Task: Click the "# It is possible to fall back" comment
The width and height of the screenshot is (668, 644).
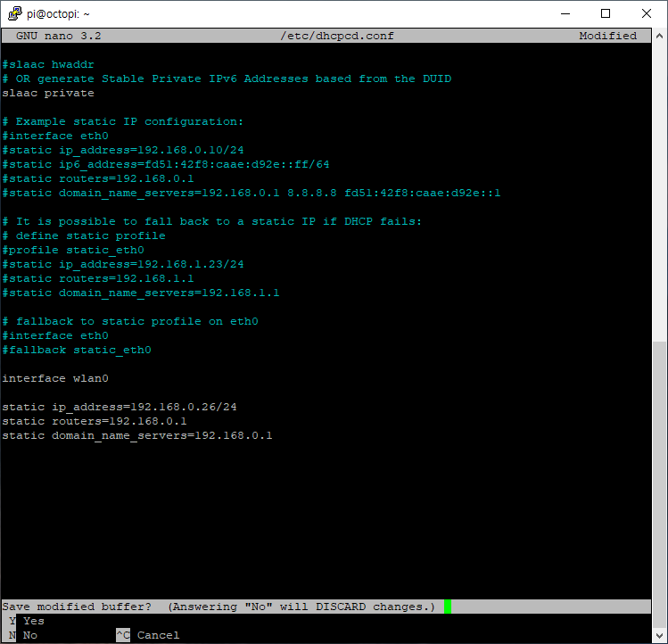Action: point(211,221)
